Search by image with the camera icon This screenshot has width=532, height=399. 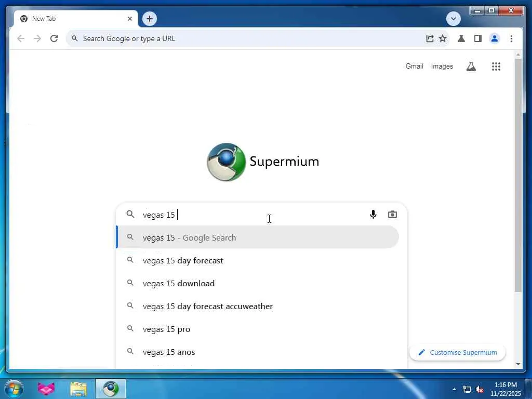tap(392, 215)
